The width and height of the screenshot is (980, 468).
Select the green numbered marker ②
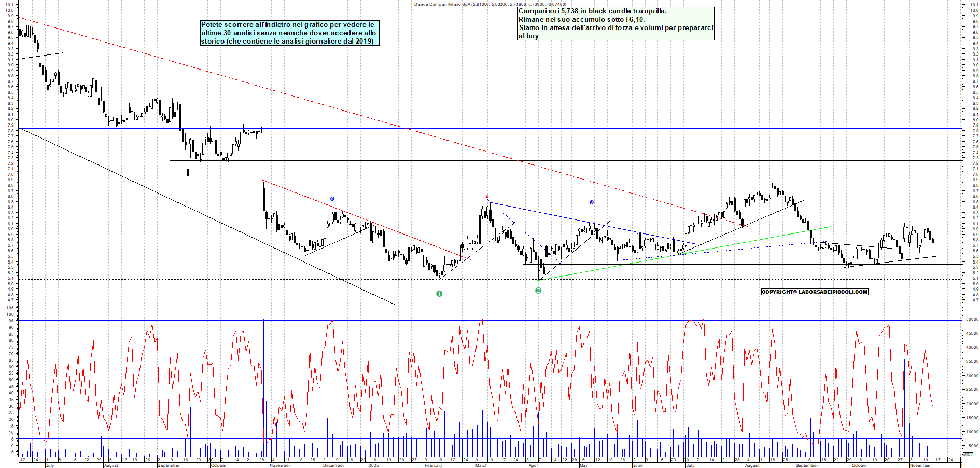[538, 291]
